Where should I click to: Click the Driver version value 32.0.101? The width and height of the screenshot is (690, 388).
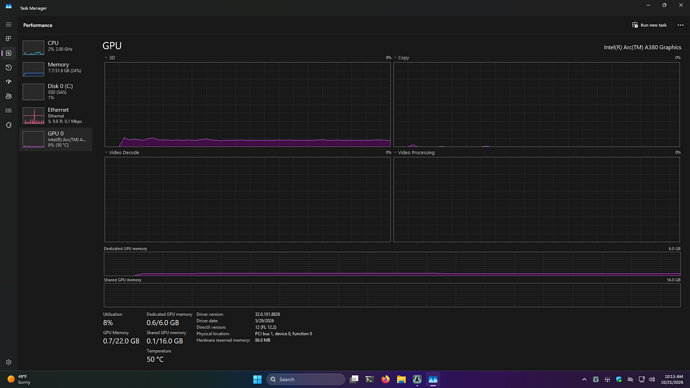tap(267, 314)
